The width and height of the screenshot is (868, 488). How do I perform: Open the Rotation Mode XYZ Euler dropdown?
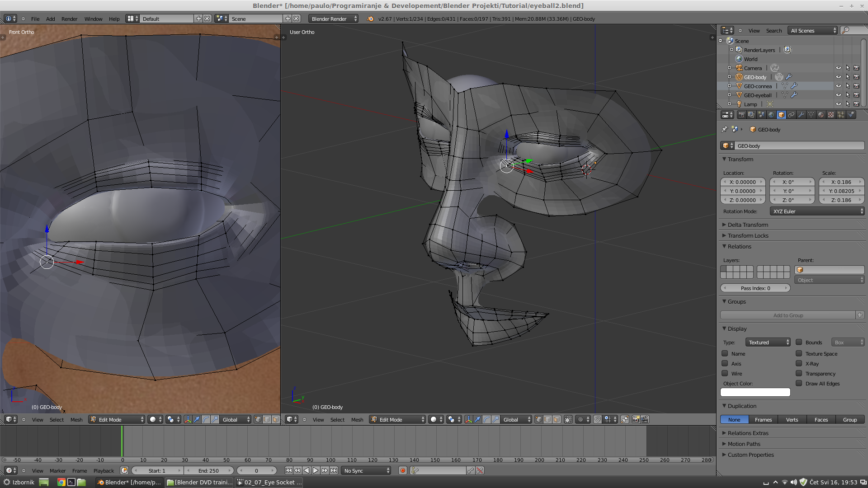pyautogui.click(x=816, y=211)
